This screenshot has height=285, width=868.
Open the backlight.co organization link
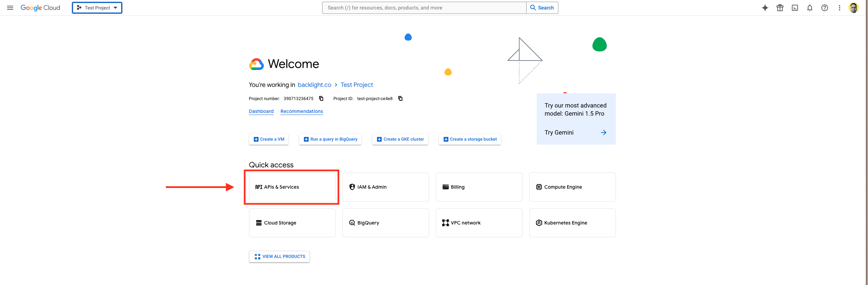(314, 85)
